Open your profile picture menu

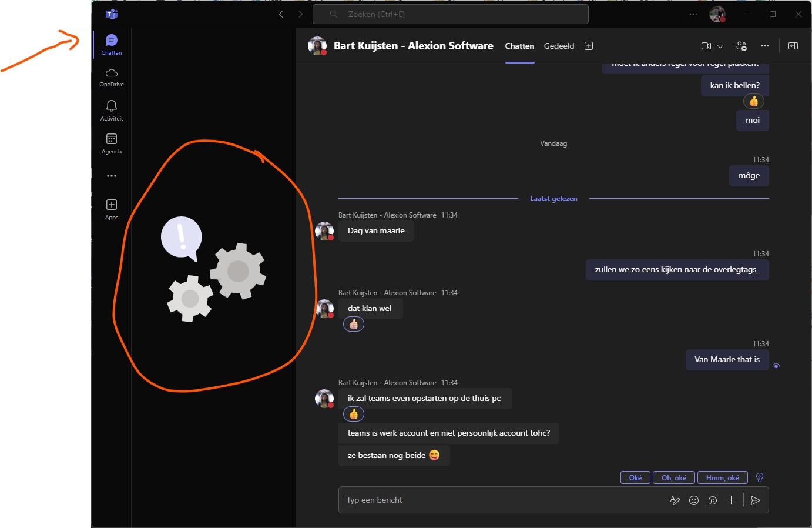717,14
